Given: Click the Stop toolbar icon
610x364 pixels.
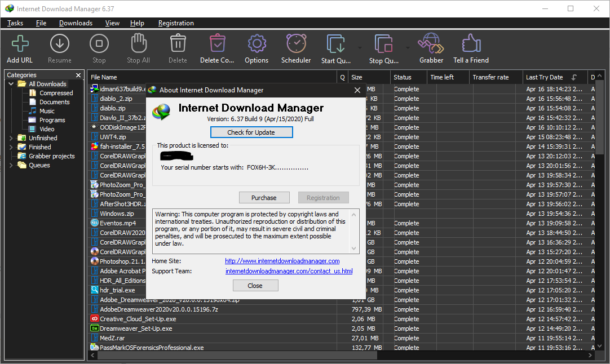Looking at the screenshot, I should (99, 43).
